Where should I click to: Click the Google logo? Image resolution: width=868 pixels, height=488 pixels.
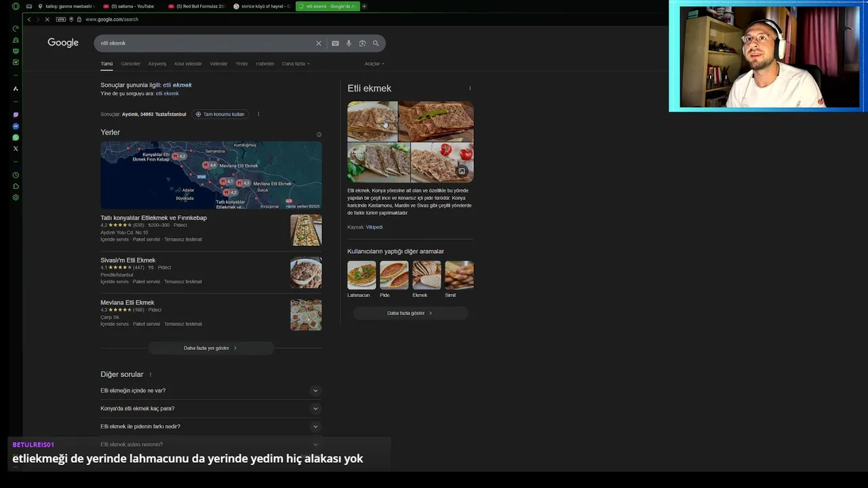click(63, 43)
